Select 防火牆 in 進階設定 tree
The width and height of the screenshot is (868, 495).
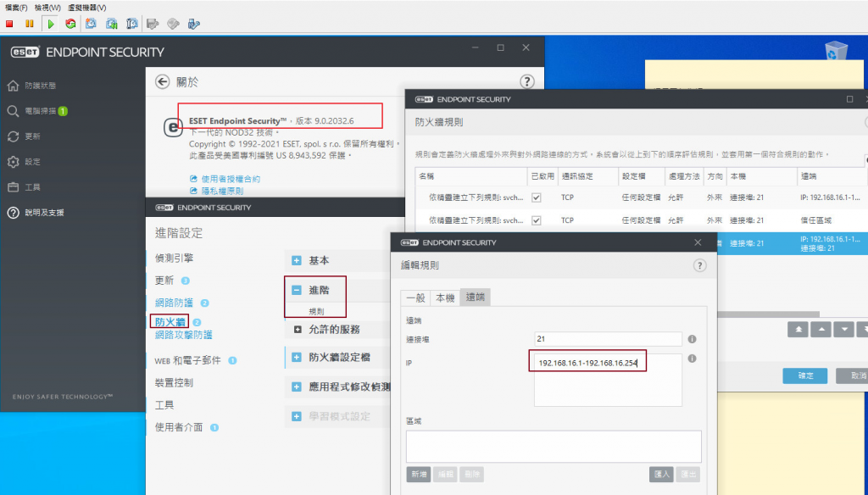click(x=170, y=322)
